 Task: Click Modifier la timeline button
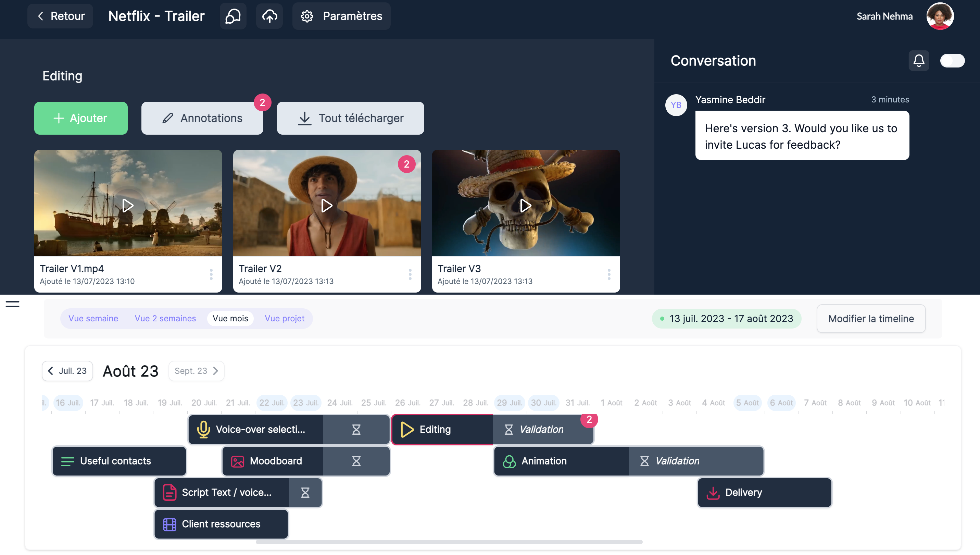click(871, 319)
